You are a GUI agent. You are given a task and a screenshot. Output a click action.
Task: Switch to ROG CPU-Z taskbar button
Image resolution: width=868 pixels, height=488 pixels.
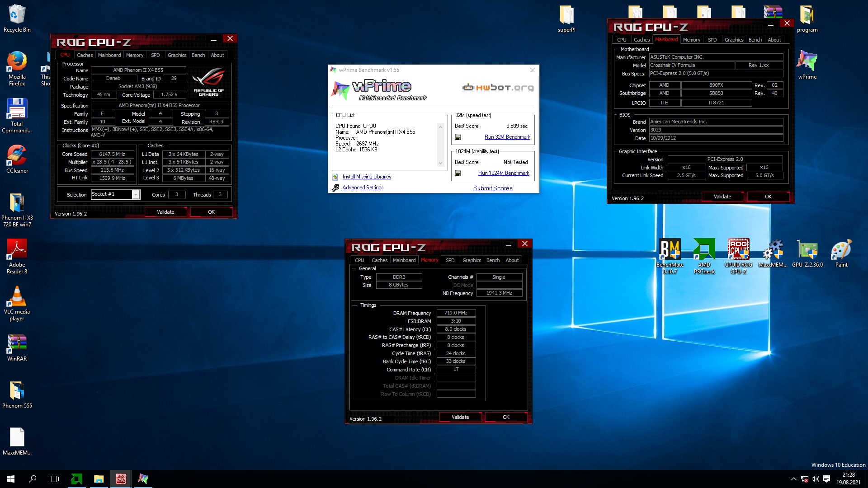(x=121, y=479)
